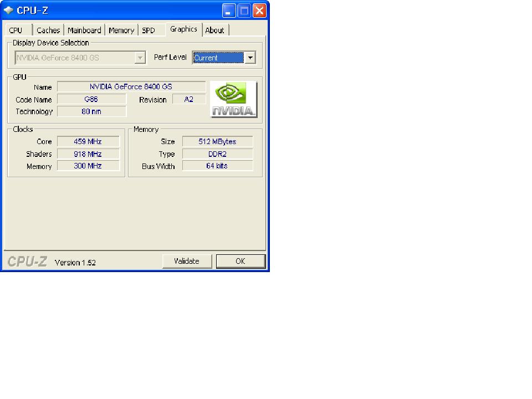Close the CPU-Z window

click(259, 11)
